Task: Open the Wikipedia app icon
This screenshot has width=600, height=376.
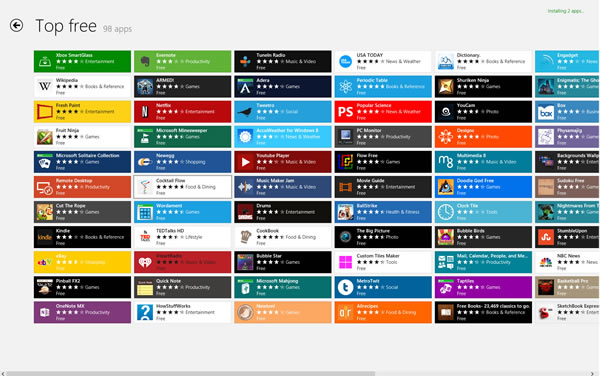Action: [x=45, y=86]
